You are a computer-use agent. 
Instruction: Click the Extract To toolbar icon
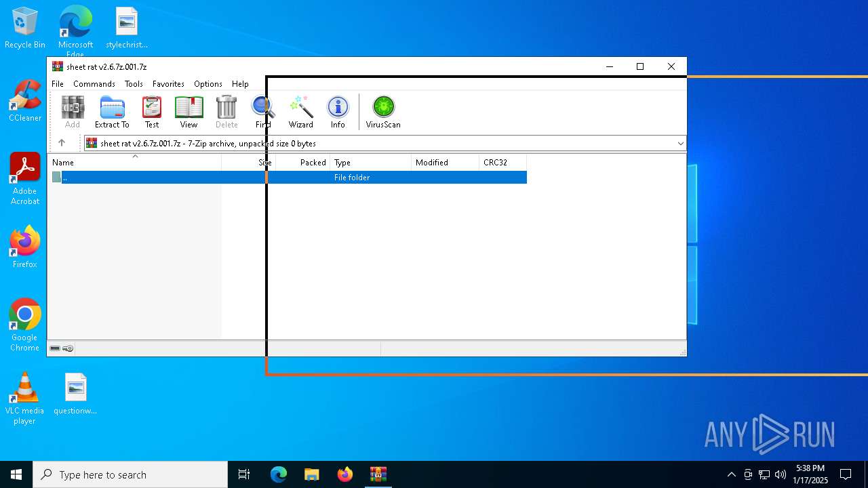(112, 112)
